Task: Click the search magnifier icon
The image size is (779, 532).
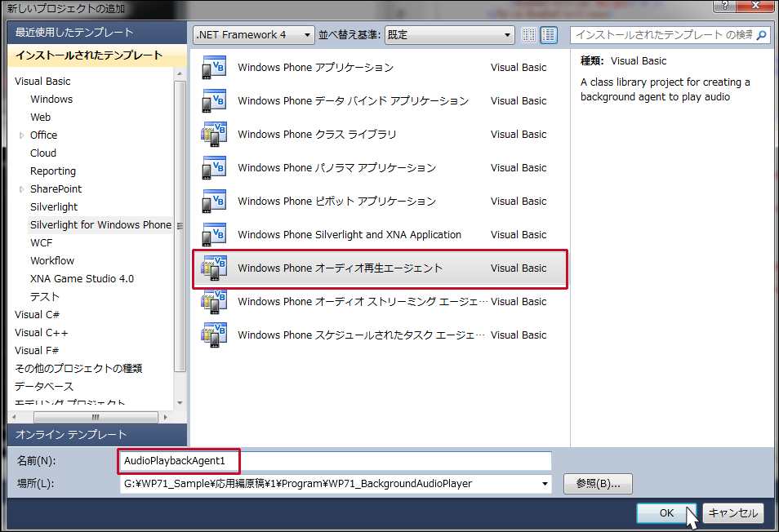Action: [x=761, y=35]
